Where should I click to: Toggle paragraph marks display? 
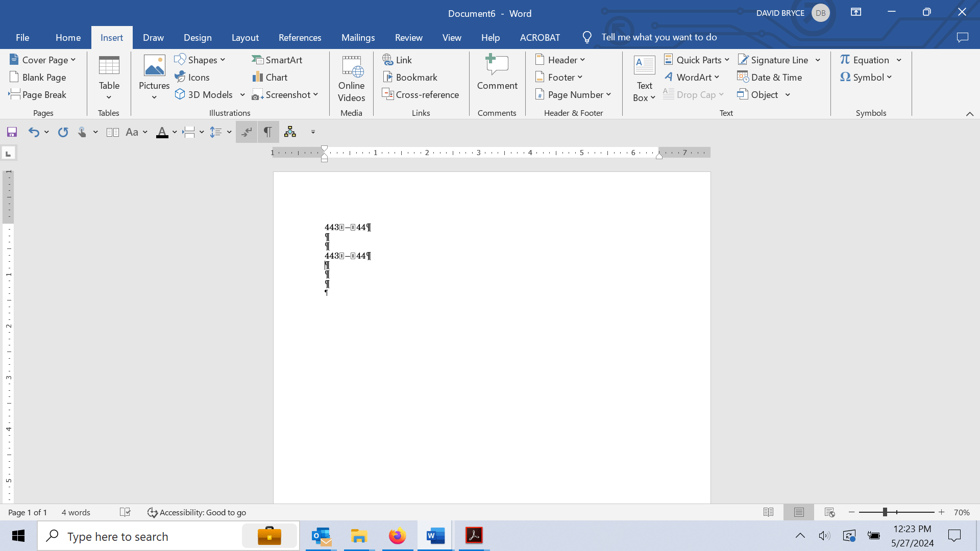(267, 132)
